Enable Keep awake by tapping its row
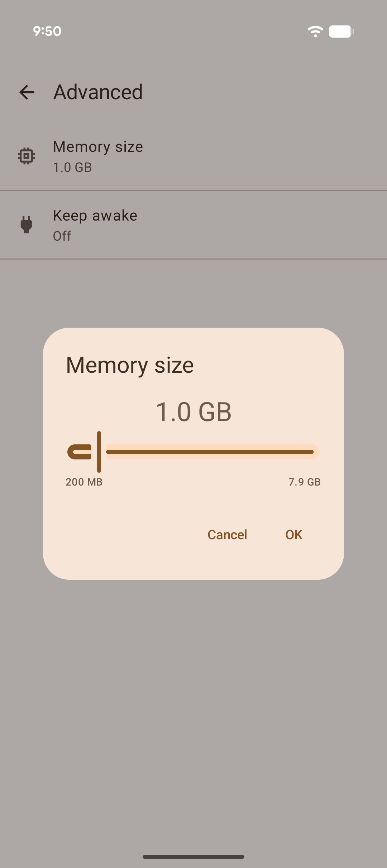Viewport: 387px width, 868px height. tap(193, 225)
